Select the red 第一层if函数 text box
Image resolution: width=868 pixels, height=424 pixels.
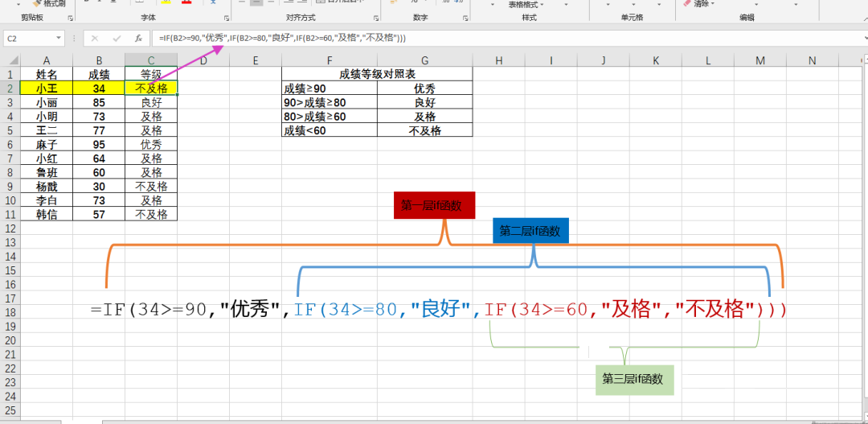click(435, 205)
